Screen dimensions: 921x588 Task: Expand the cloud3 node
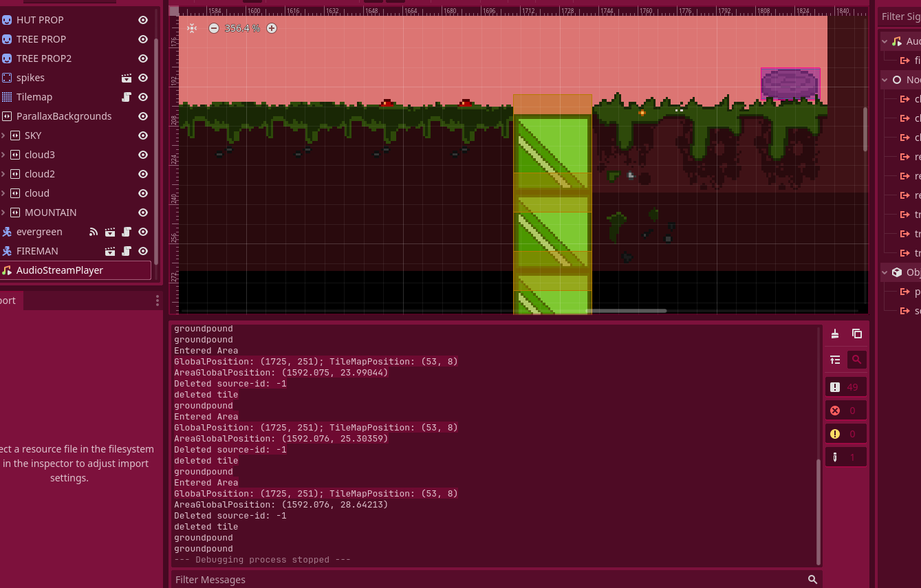(3, 155)
